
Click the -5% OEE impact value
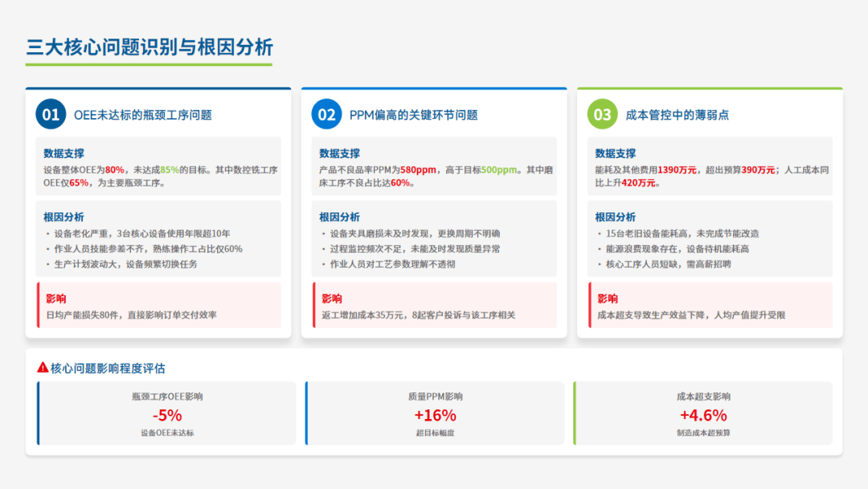[x=167, y=415]
